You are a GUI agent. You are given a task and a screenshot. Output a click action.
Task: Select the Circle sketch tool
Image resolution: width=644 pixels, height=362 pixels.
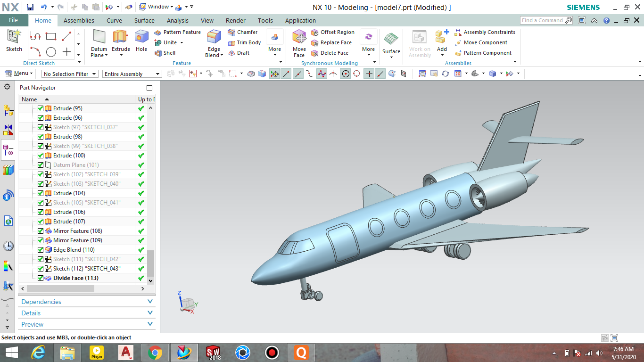51,52
